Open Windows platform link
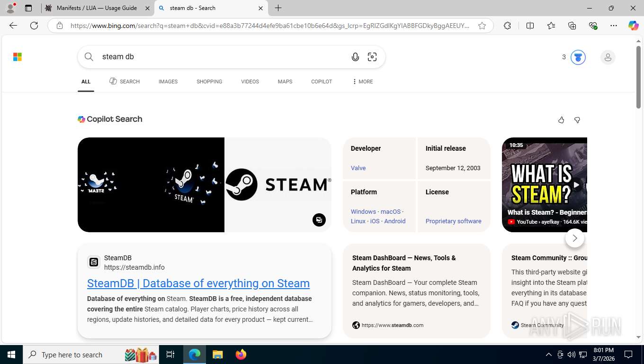 pos(363,212)
